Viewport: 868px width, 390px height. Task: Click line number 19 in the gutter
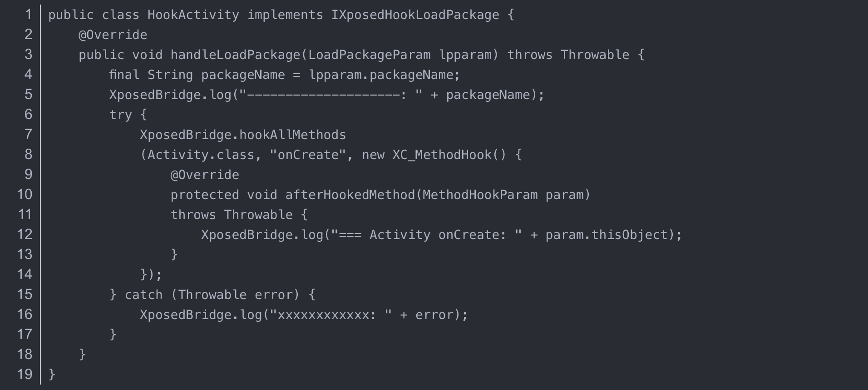coord(25,375)
